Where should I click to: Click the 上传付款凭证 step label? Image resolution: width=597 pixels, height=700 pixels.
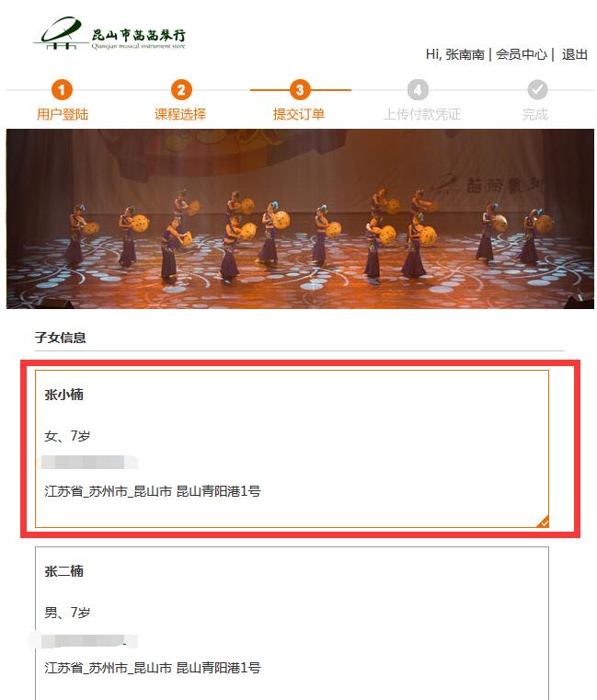coord(422,114)
